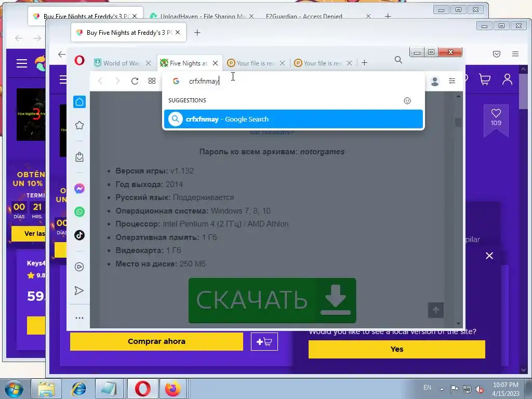This screenshot has width=532, height=399.
Task: Open Firefox hamburger application menu
Action: click(x=515, y=54)
